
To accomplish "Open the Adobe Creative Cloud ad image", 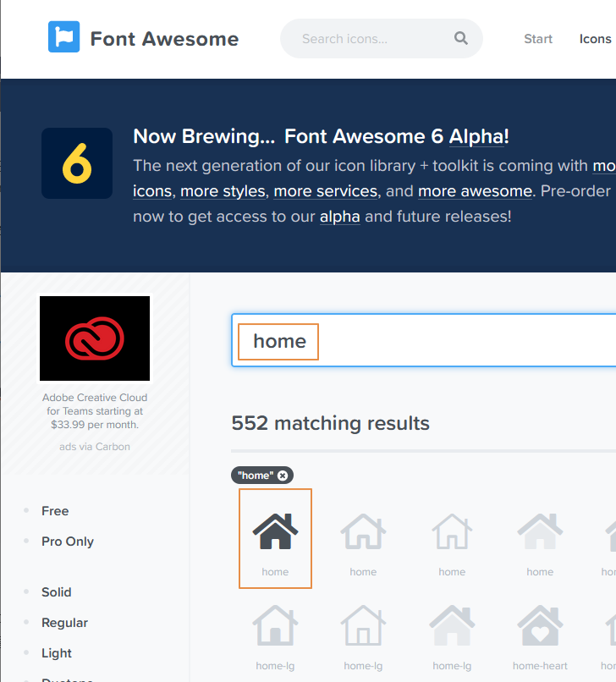I will pos(95,338).
